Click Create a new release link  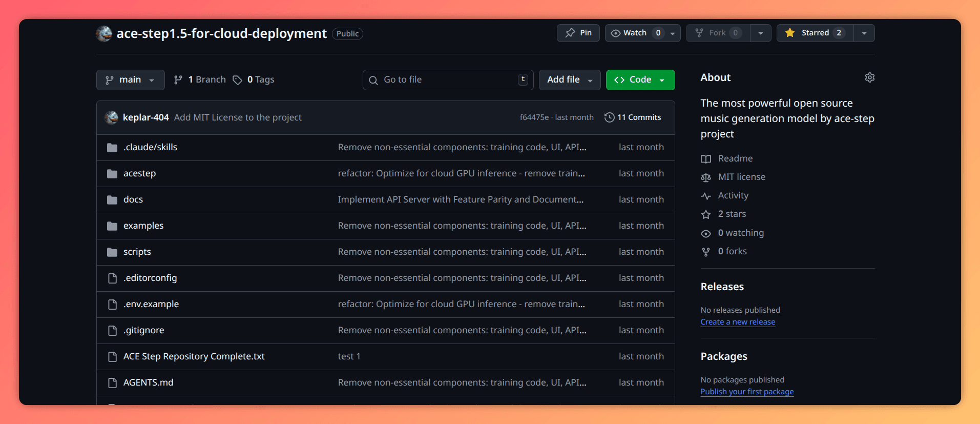[738, 322]
